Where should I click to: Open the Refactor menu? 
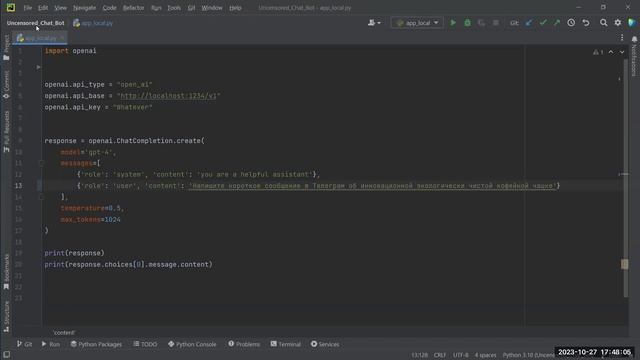133,8
